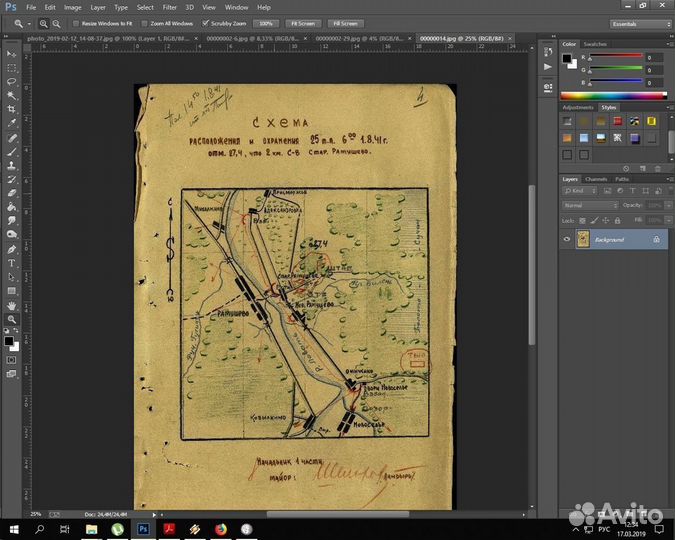Screen dimensions: 675x540
Task: Toggle lock all padlock icon
Action: point(617,220)
